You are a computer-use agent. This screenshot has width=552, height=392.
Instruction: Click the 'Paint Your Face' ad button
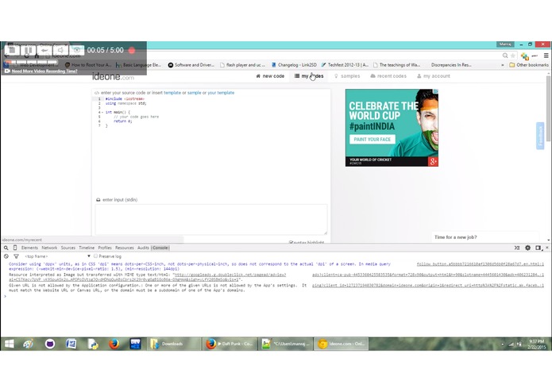pyautogui.click(x=373, y=139)
